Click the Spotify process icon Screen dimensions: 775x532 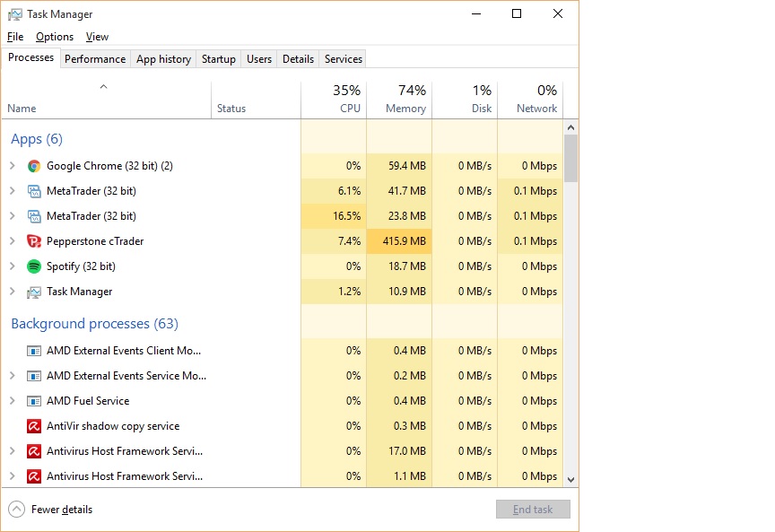33,266
